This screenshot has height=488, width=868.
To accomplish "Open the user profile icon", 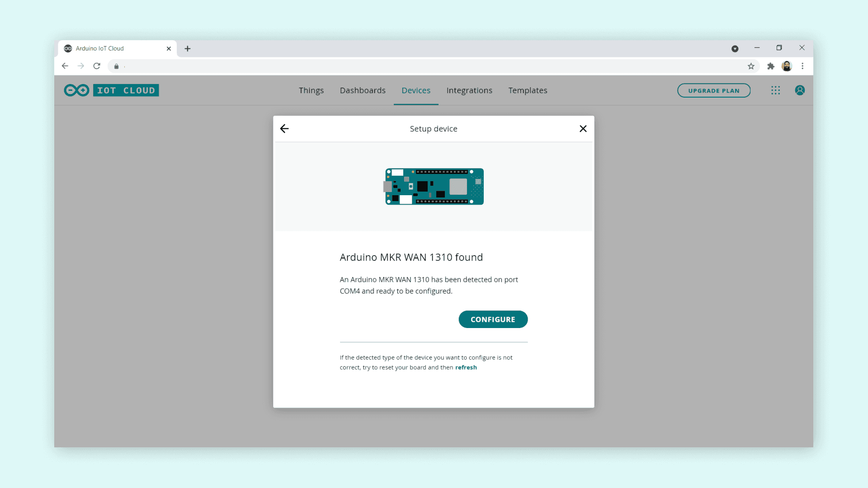I will pos(799,90).
